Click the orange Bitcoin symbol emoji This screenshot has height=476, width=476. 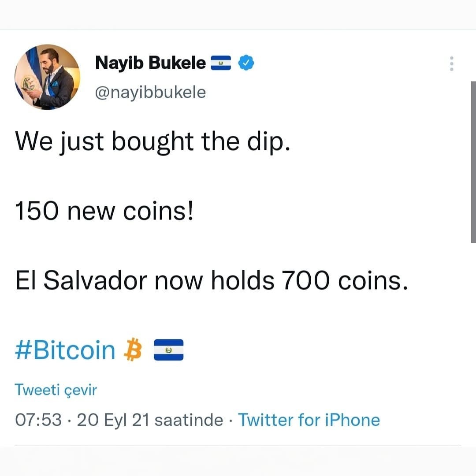tap(133, 350)
